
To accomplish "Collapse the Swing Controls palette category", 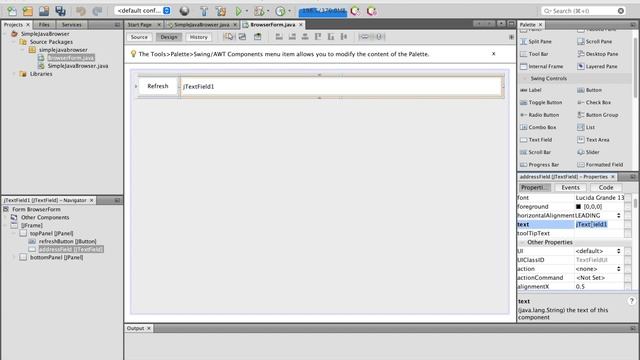I will click(525, 78).
